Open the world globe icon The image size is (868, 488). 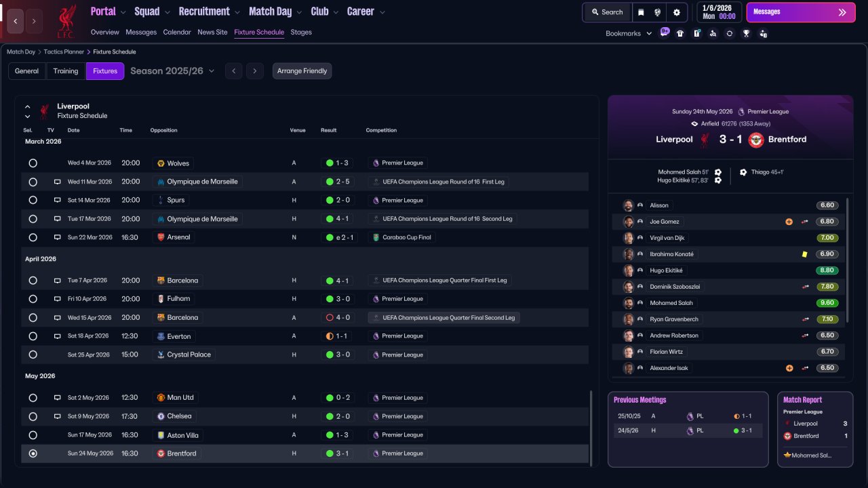[658, 12]
